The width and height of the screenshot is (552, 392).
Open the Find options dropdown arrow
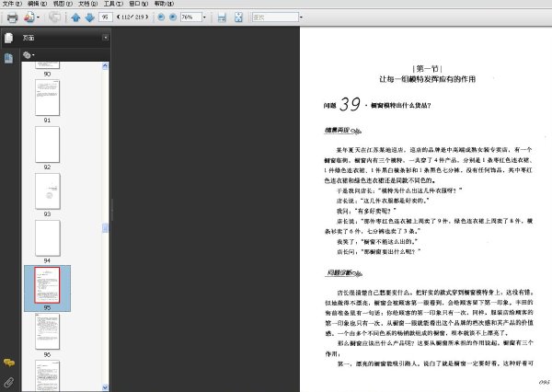[x=301, y=17]
